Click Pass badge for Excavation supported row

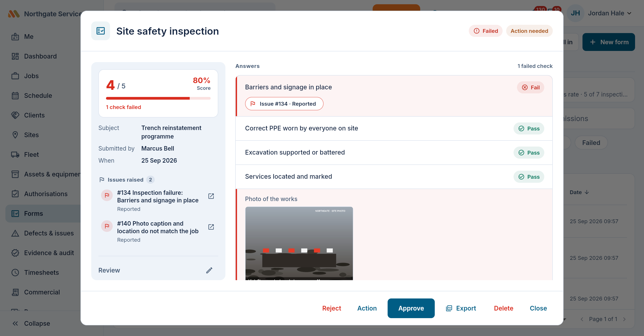click(529, 153)
